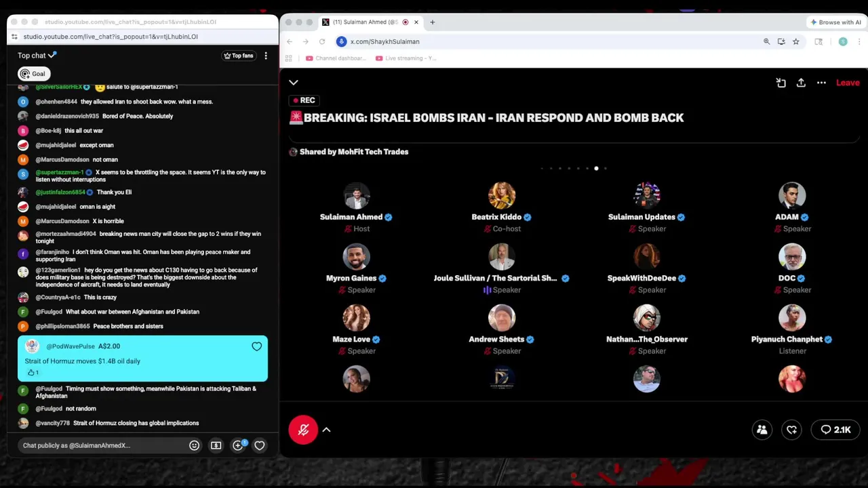Open Piyanuch Chanphet listener avatar
The image size is (868, 488).
(x=792, y=318)
